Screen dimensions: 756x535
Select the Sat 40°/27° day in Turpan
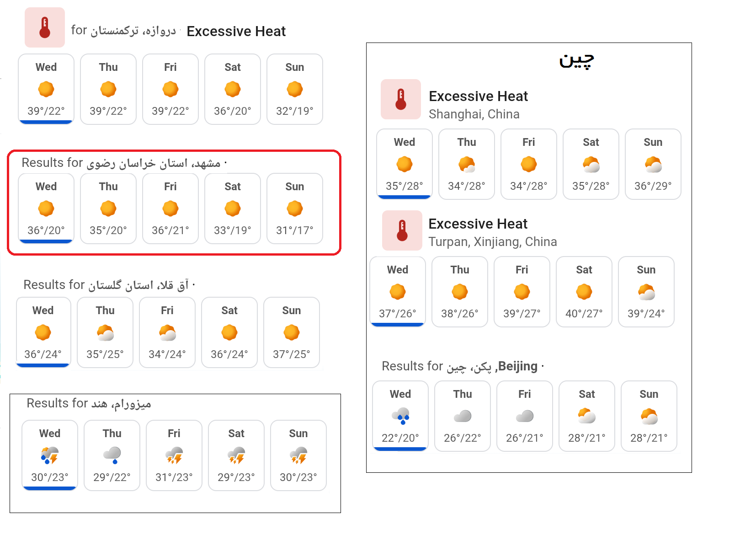[x=584, y=292]
